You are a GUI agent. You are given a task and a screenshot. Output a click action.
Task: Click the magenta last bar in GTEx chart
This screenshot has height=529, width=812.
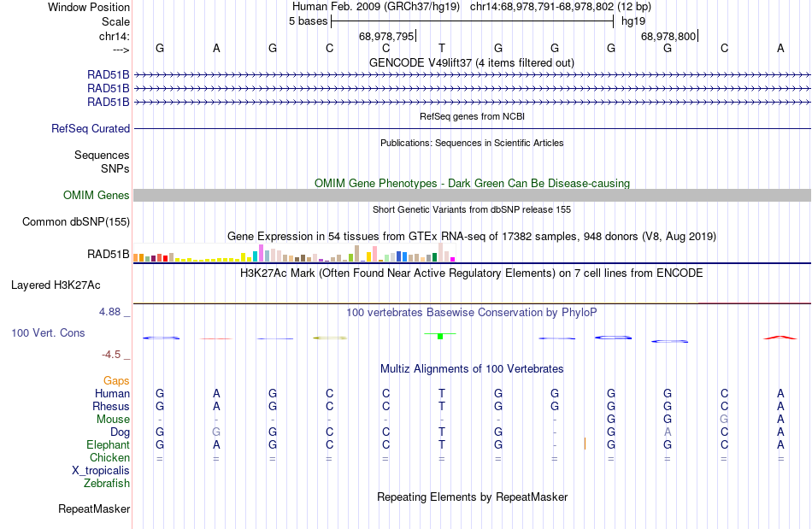453,259
